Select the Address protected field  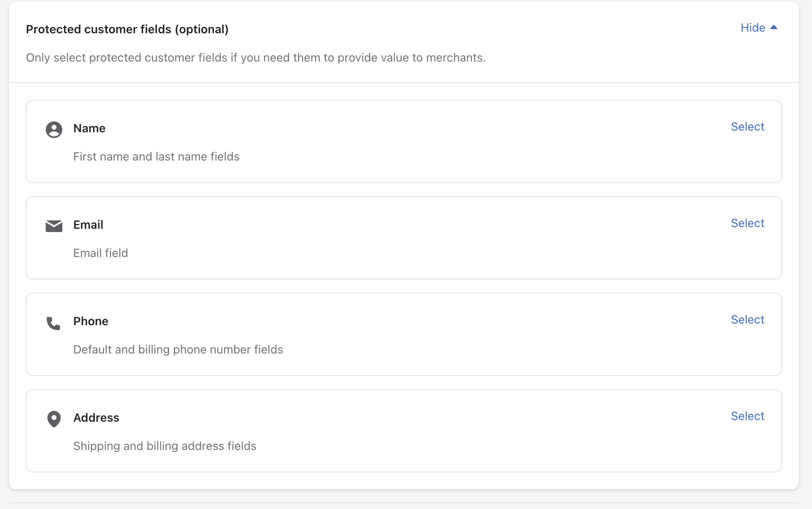[x=747, y=416]
